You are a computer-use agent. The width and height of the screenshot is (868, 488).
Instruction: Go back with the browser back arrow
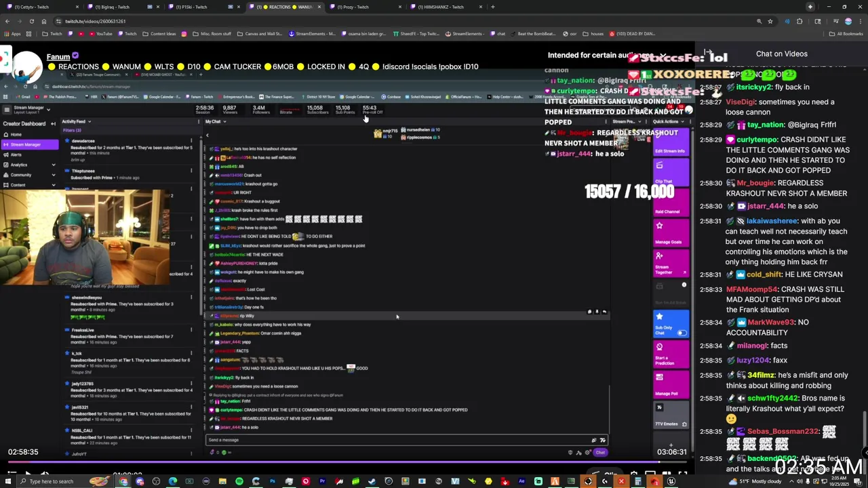click(7, 21)
